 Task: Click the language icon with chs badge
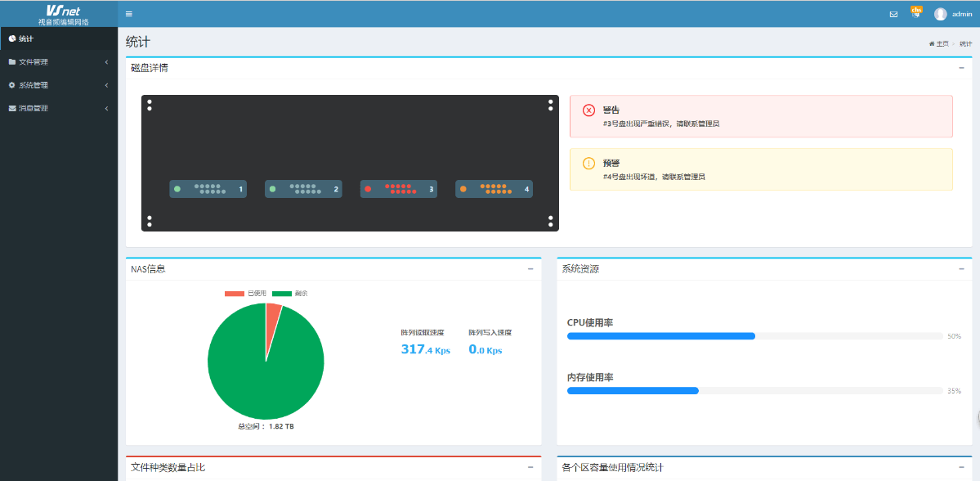coord(916,12)
